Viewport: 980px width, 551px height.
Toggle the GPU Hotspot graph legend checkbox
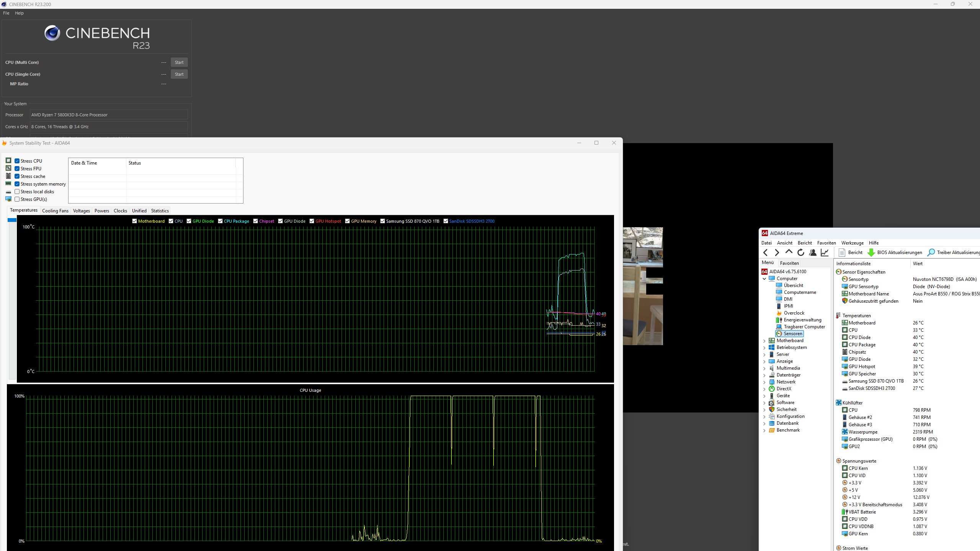[x=312, y=221]
